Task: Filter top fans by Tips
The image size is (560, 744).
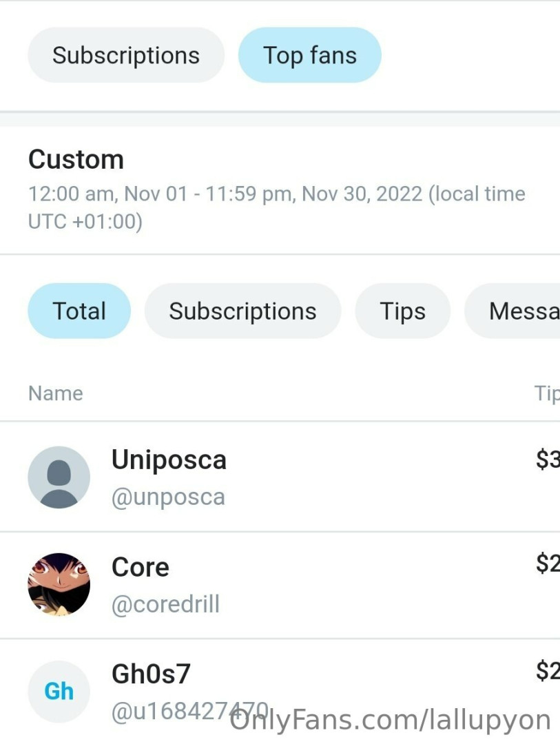Action: click(x=402, y=311)
